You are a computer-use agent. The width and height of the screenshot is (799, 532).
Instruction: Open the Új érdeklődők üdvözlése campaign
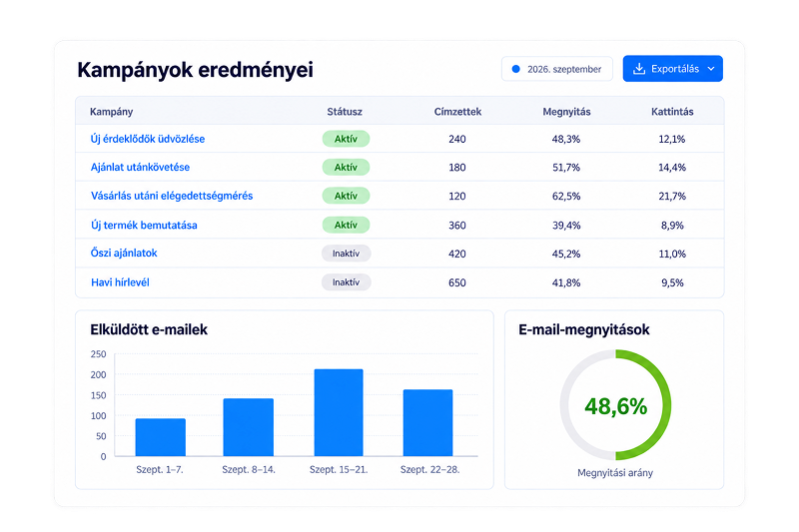pyautogui.click(x=148, y=139)
